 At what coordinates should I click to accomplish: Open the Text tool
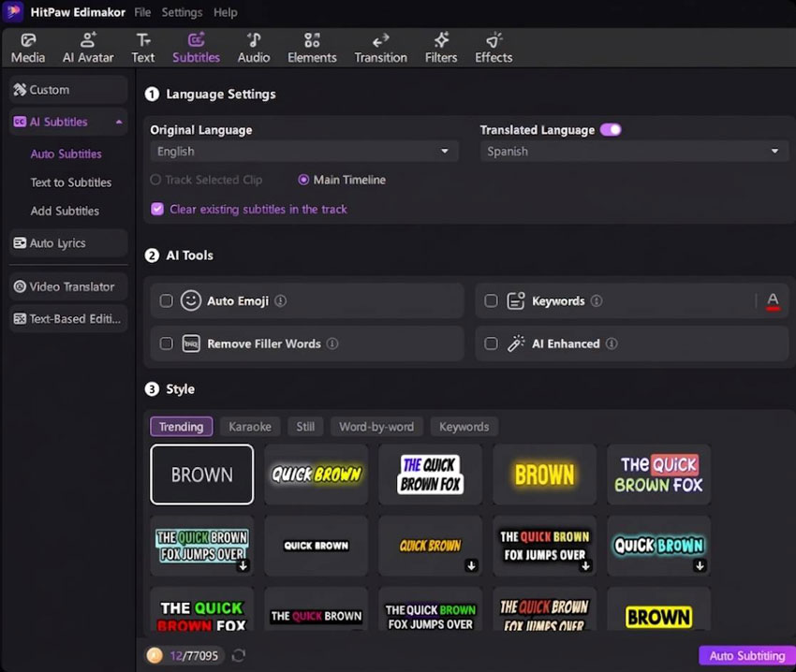tap(143, 49)
